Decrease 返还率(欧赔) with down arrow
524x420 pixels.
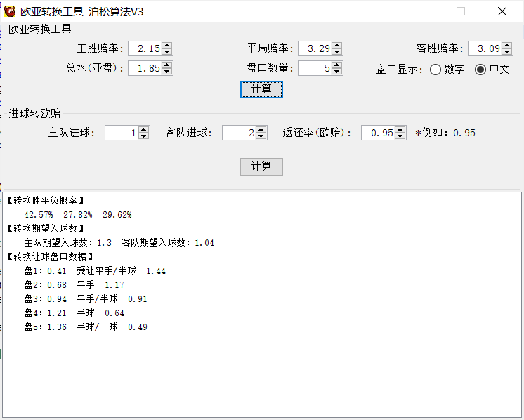click(400, 136)
